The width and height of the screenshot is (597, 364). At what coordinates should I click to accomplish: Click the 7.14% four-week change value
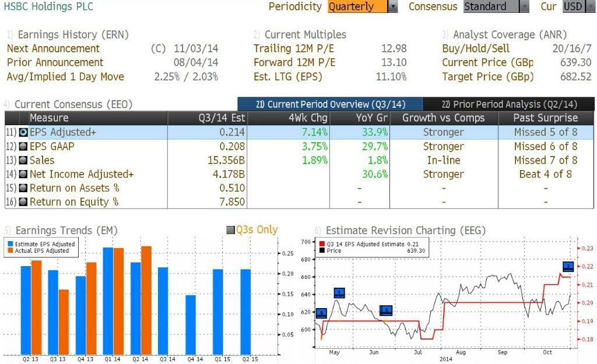click(x=315, y=132)
